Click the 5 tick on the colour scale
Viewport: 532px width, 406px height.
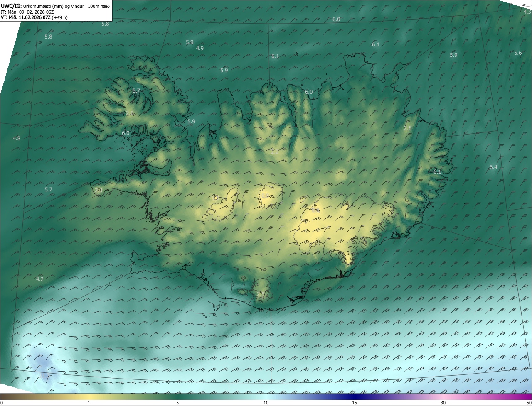(177, 403)
